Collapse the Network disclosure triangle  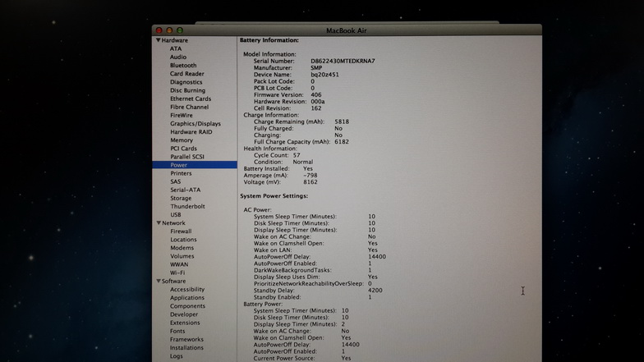click(159, 223)
